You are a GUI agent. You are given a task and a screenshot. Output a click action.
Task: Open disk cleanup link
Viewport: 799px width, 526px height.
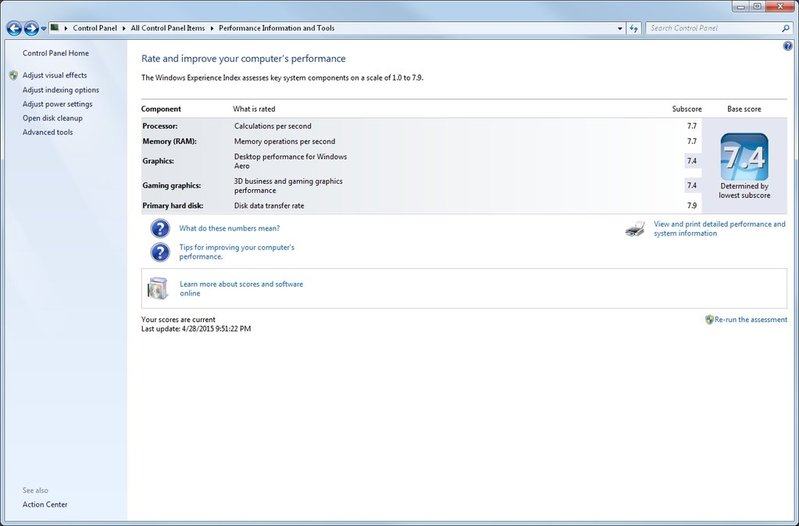[x=52, y=118]
